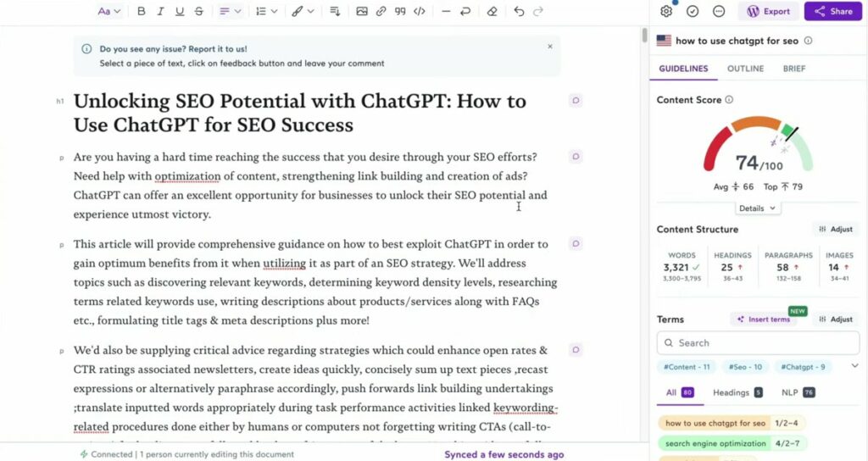Switch to the OUTLINE tab
The width and height of the screenshot is (868, 461).
tap(745, 69)
